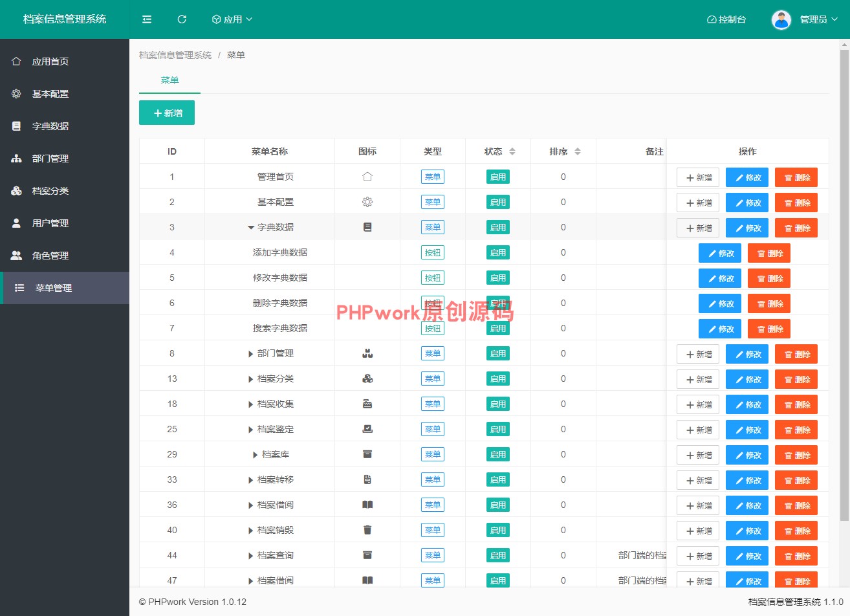Open the 应用 dropdown in header
The image size is (850, 616).
(232, 19)
